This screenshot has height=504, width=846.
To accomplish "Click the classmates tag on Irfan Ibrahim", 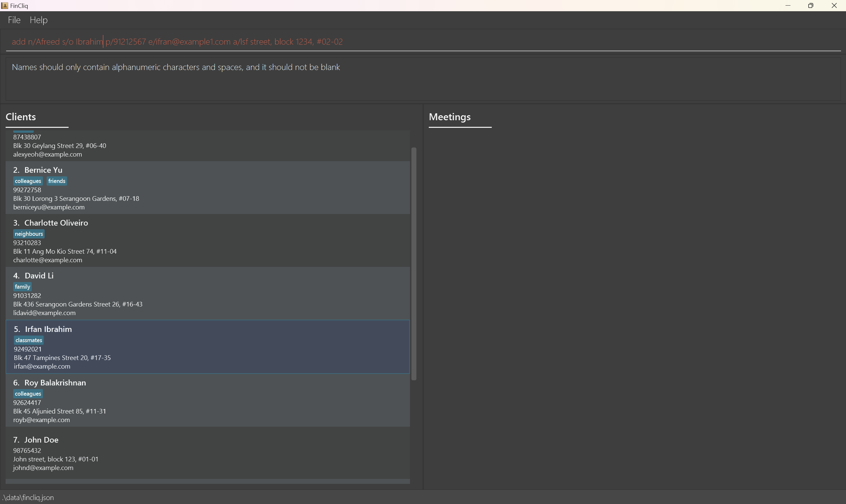I will [x=29, y=340].
